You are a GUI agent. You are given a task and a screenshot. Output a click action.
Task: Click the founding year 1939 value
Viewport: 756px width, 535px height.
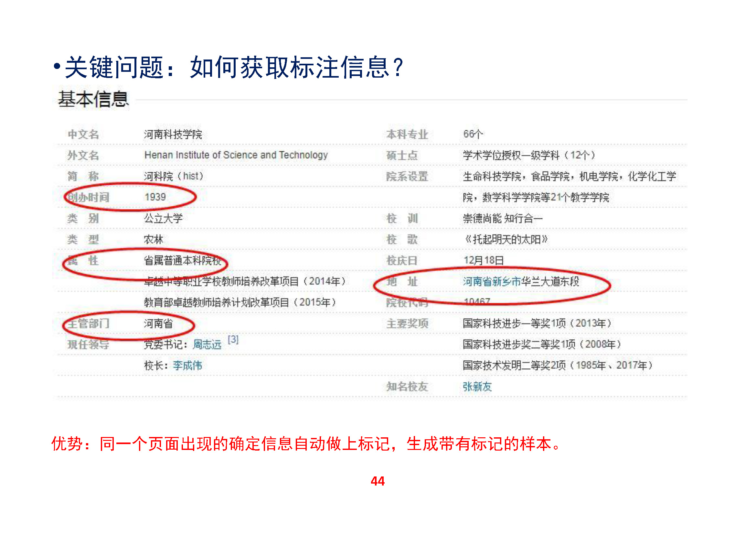(155, 197)
